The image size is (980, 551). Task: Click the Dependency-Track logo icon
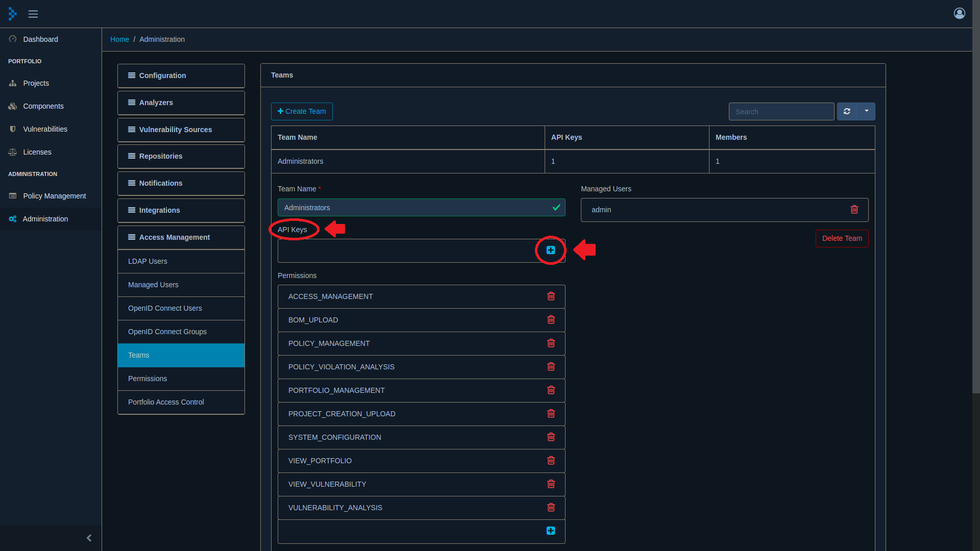coord(13,14)
